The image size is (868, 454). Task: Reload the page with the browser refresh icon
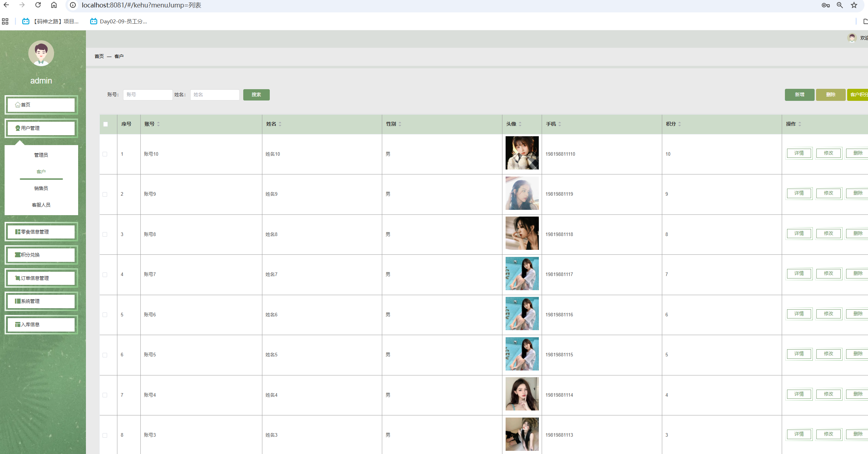tap(38, 5)
